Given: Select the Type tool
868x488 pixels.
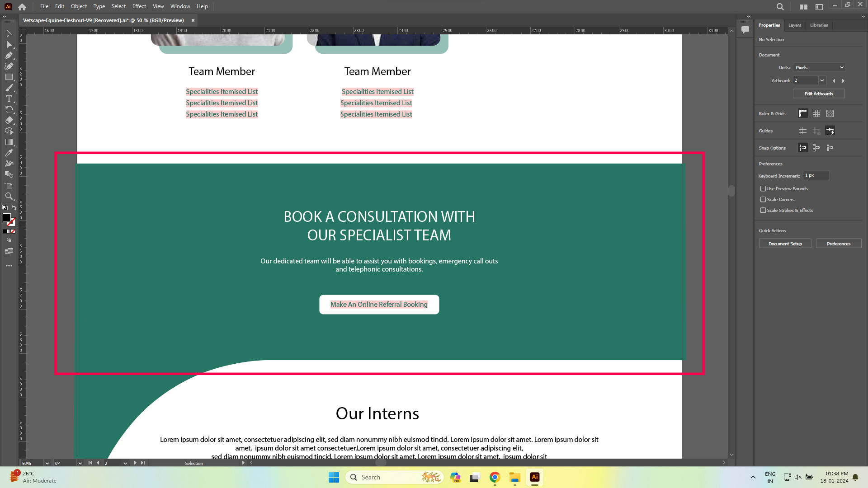Looking at the screenshot, I should (9, 99).
